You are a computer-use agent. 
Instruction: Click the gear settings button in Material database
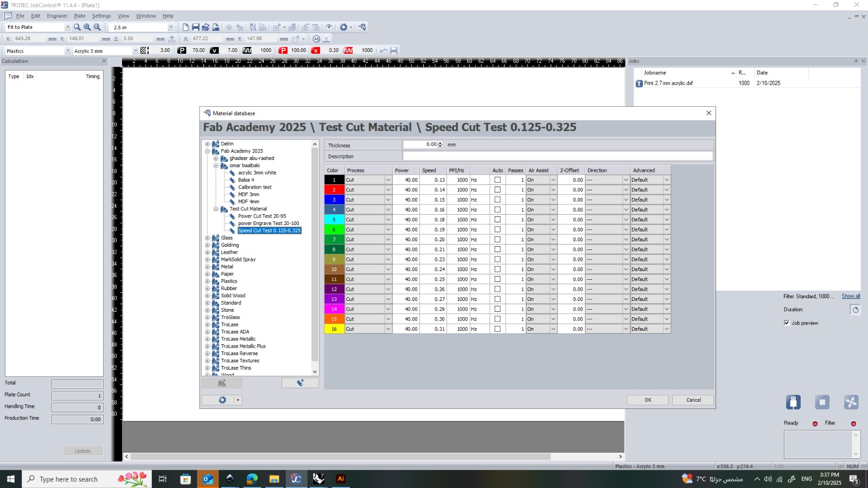pyautogui.click(x=222, y=400)
